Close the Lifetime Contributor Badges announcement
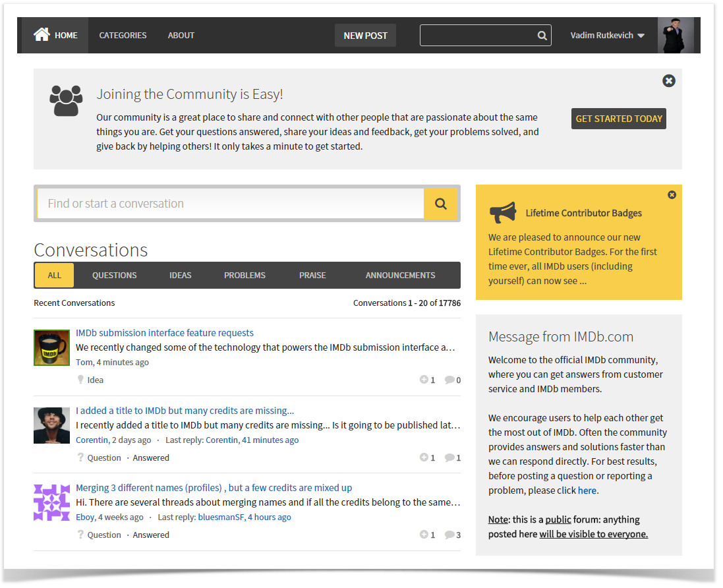This screenshot has height=588, width=723. pos(672,194)
